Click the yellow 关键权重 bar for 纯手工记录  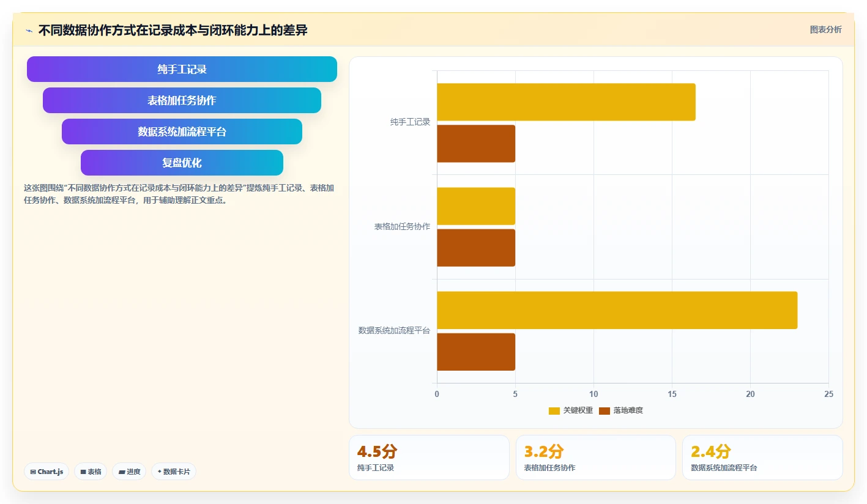[566, 102]
